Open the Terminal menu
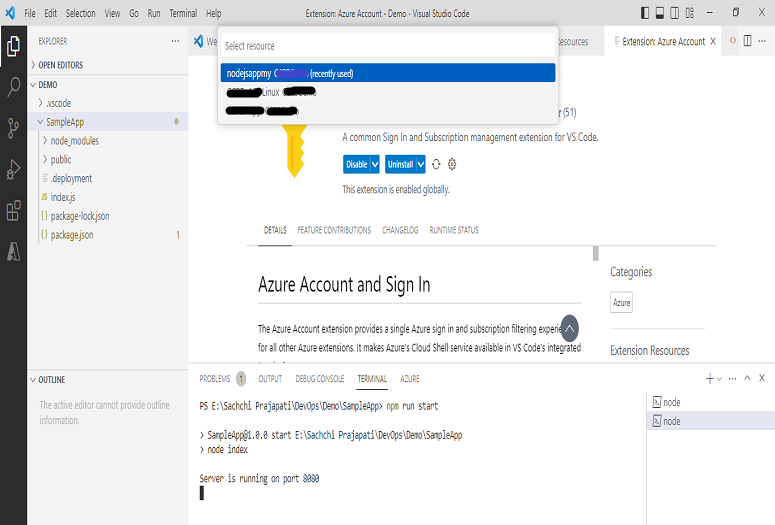Viewport: 775px width, 525px height. coord(183,13)
